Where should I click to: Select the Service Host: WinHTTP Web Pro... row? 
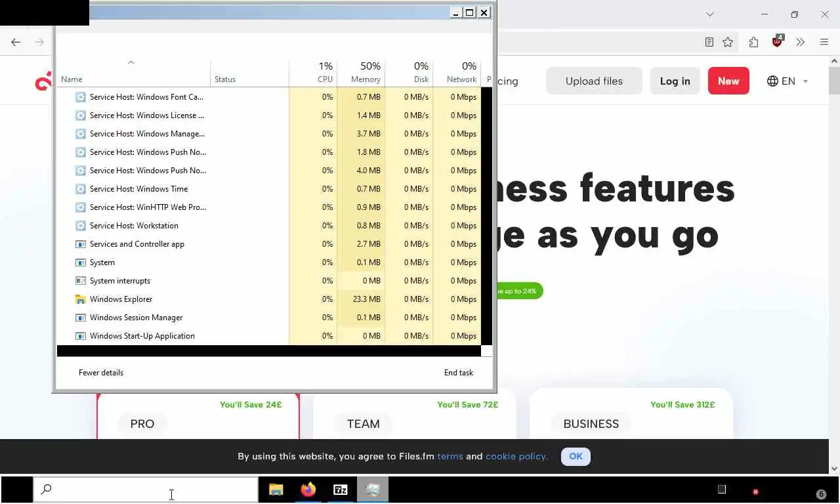(269, 207)
